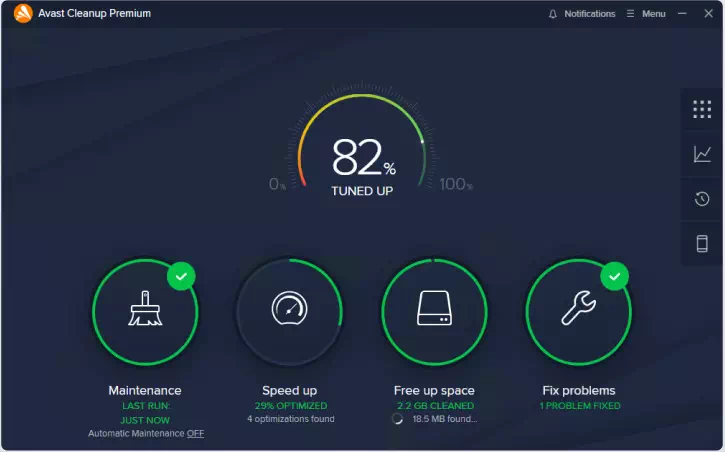
Task: Open the Menu hamburger icon
Action: click(x=630, y=14)
